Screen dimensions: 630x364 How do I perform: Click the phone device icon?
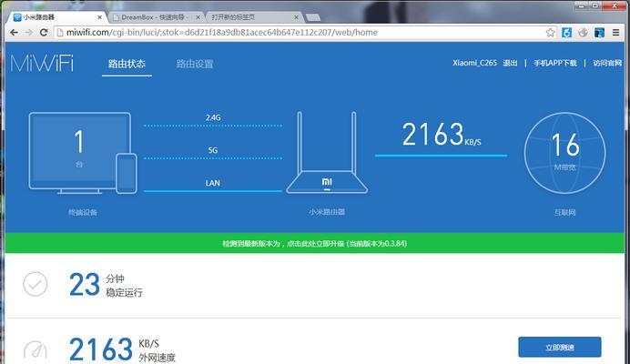(127, 173)
